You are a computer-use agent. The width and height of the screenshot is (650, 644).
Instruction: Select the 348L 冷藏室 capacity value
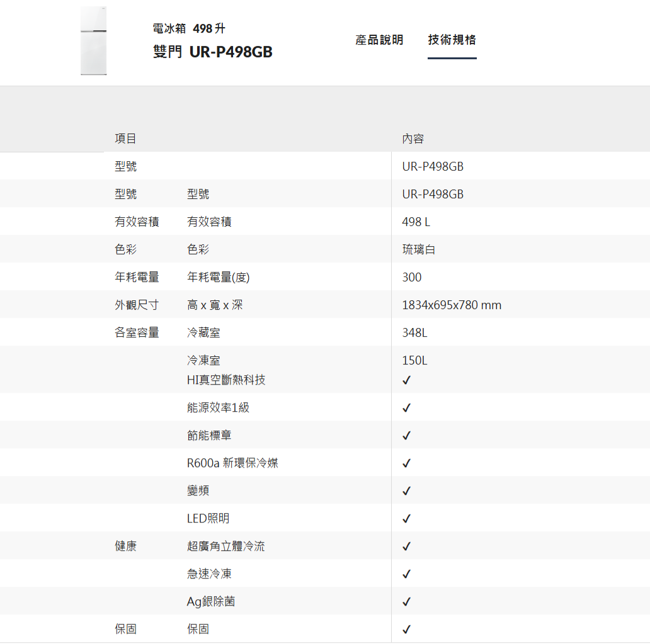pos(414,333)
